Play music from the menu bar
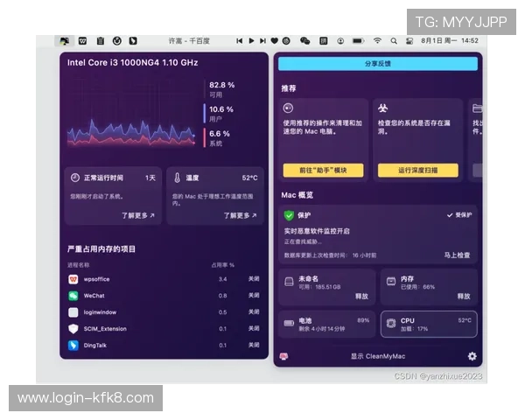Image resolution: width=525 pixels, height=420 pixels. click(x=251, y=41)
